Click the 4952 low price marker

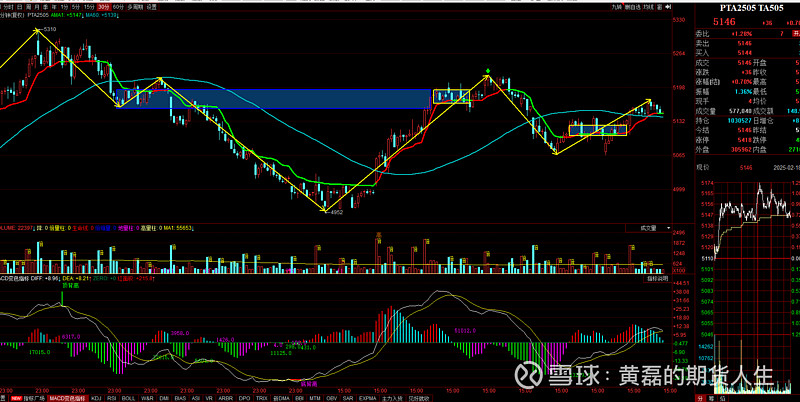(335, 213)
